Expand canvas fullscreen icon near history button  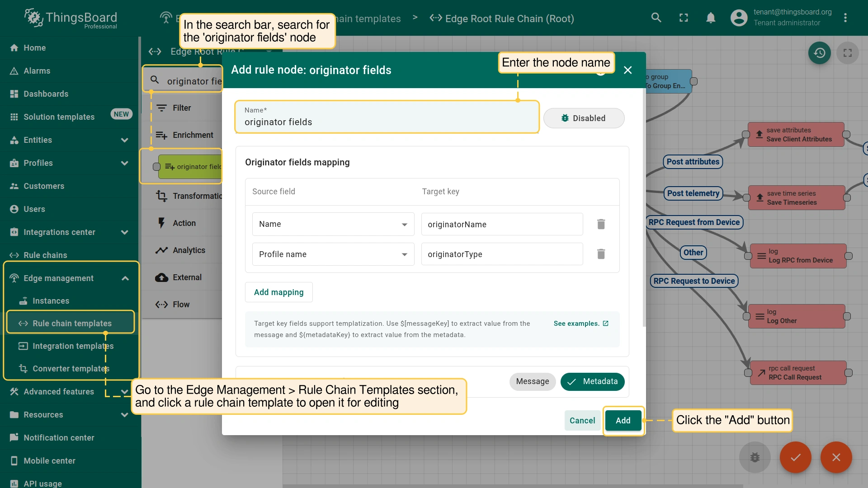pyautogui.click(x=848, y=53)
